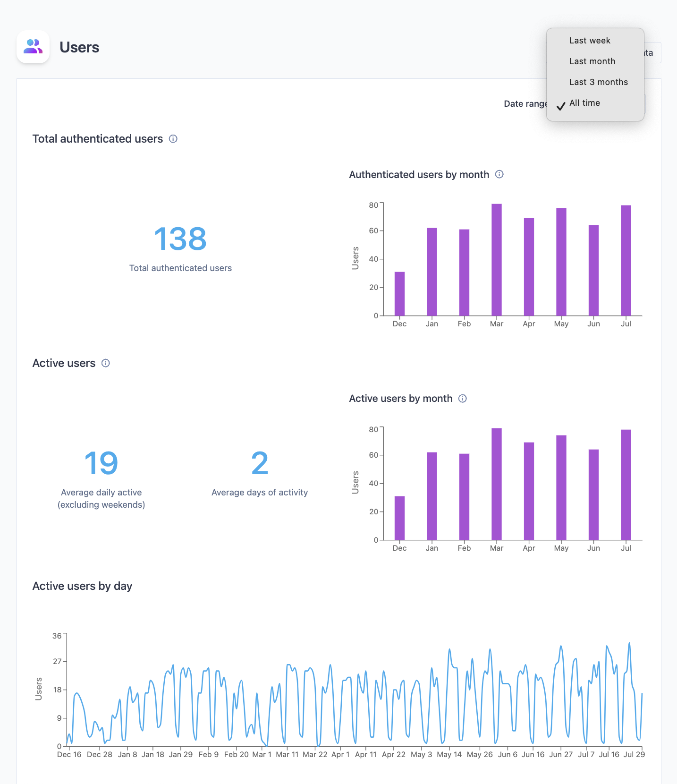Click the Jul 29 axis label
The image size is (677, 784).
pyautogui.click(x=634, y=754)
